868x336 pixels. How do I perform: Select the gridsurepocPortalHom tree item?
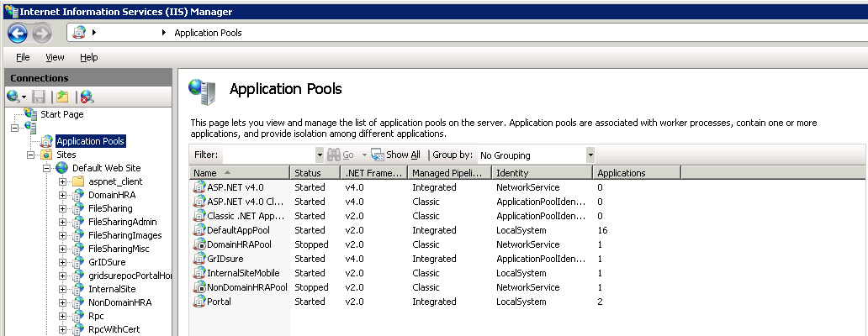click(x=129, y=276)
